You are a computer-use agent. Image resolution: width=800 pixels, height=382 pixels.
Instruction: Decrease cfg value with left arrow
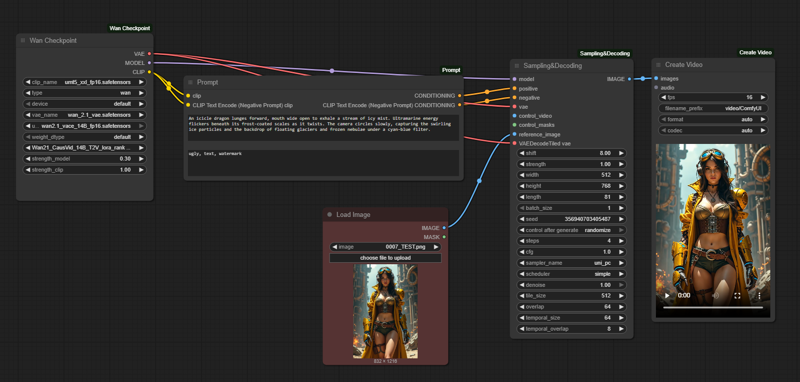(x=521, y=252)
